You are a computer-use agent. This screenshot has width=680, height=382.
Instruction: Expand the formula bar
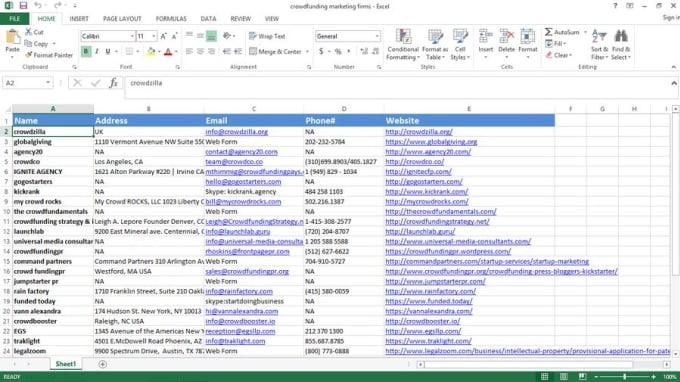(673, 83)
